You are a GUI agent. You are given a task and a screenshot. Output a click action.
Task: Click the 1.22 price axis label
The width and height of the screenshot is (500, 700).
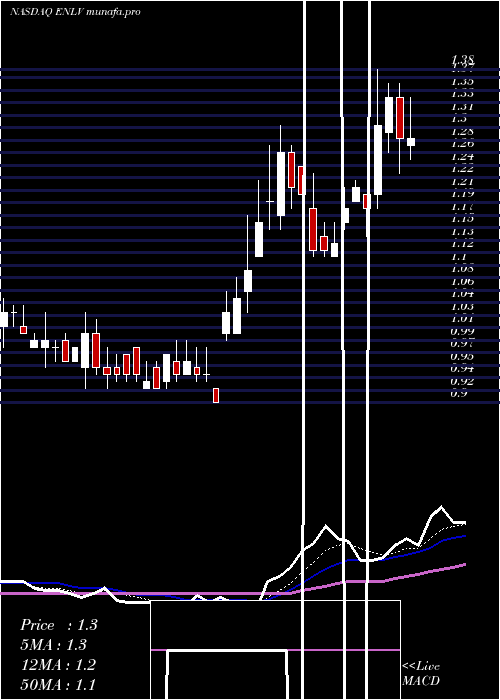tap(462, 169)
